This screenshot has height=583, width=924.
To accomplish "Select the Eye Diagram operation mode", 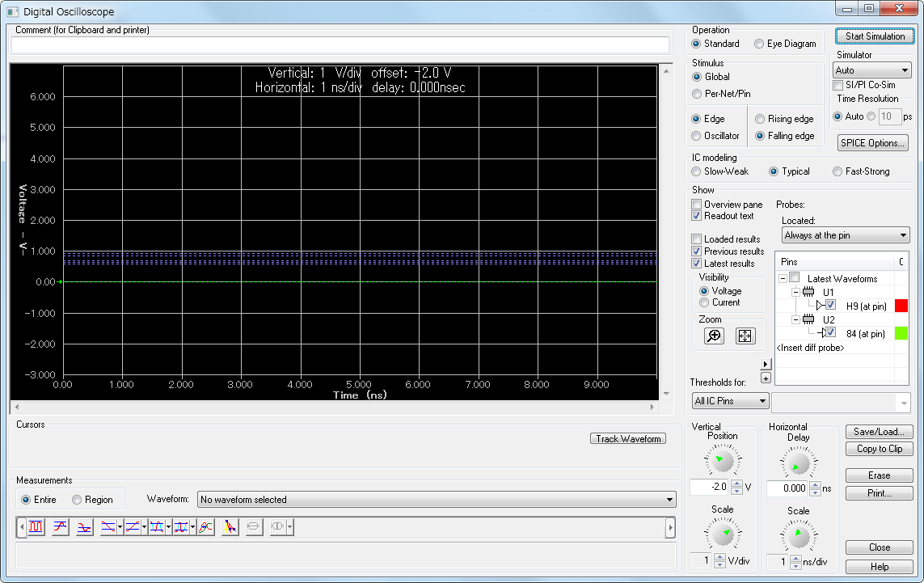I will tap(759, 44).
